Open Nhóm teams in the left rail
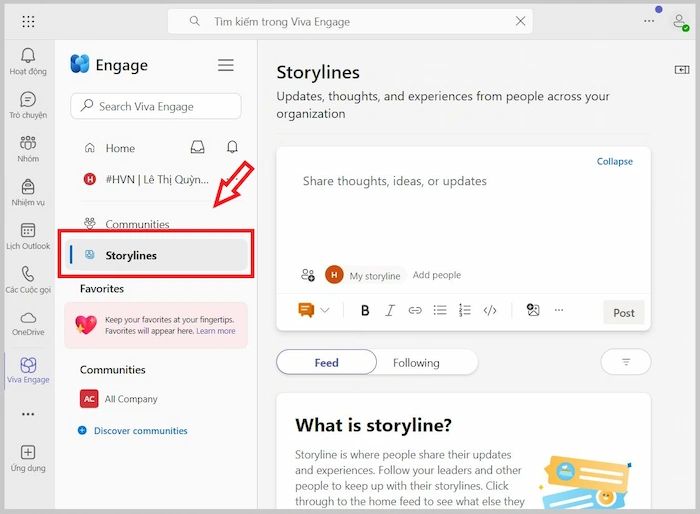Viewport: 700px width, 514px height. [28, 149]
